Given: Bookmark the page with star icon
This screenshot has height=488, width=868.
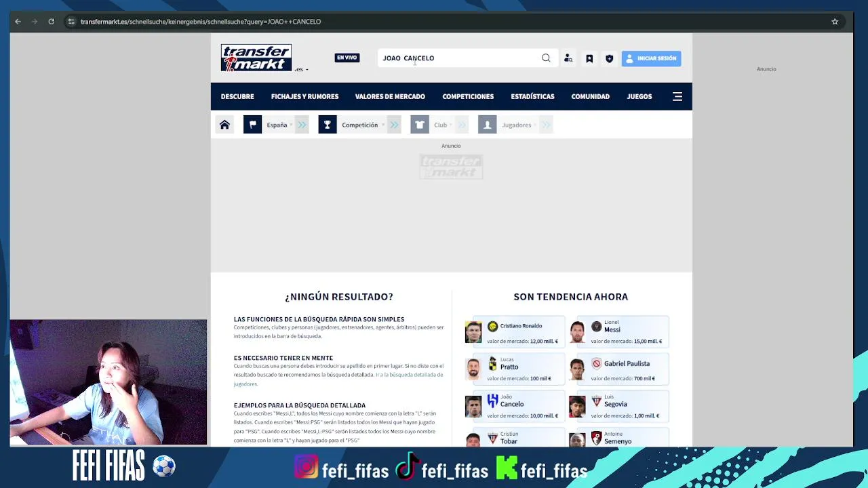Looking at the screenshot, I should [x=835, y=22].
